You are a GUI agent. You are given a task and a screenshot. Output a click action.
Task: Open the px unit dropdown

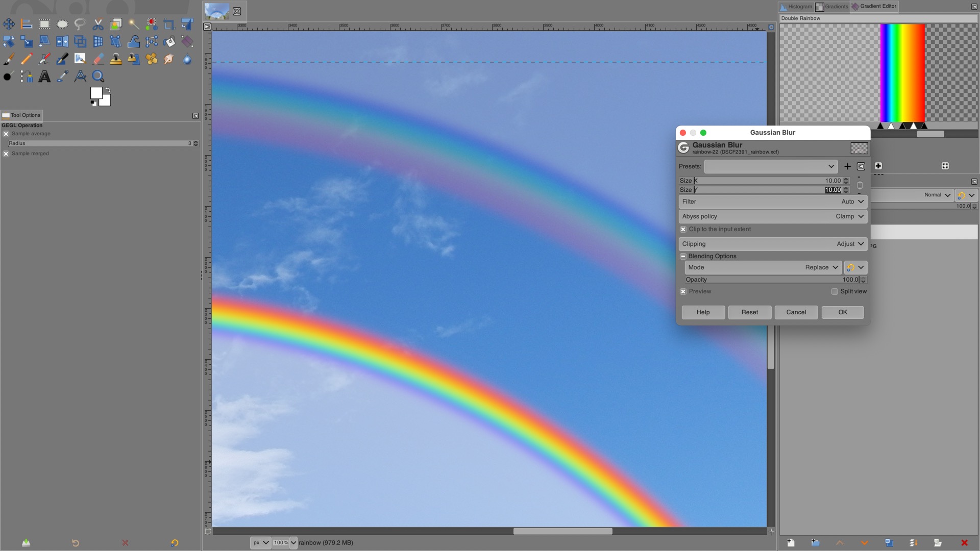260,543
